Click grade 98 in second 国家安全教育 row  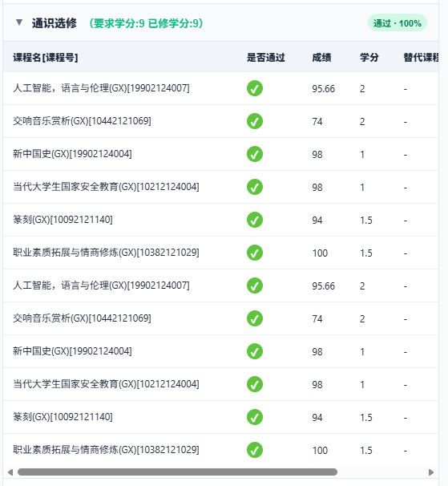(317, 385)
